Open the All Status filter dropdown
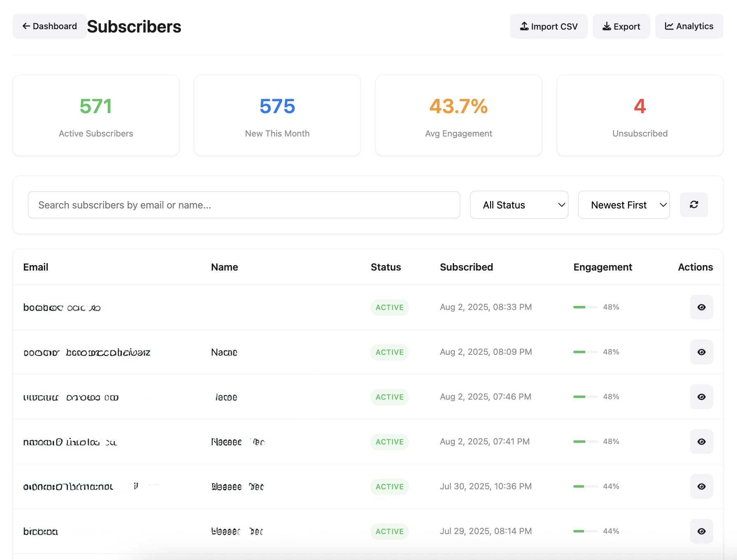Viewport: 737px width, 560px height. pos(519,204)
